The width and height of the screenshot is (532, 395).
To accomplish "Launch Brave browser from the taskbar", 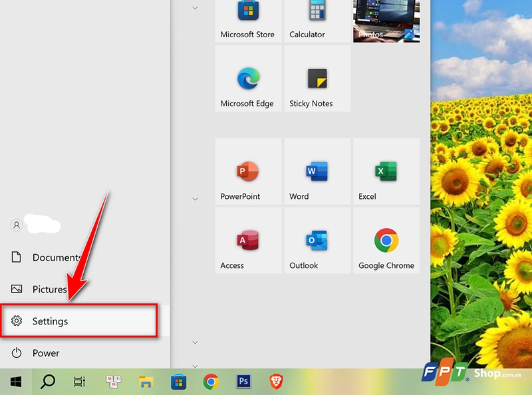I will pyautogui.click(x=276, y=382).
